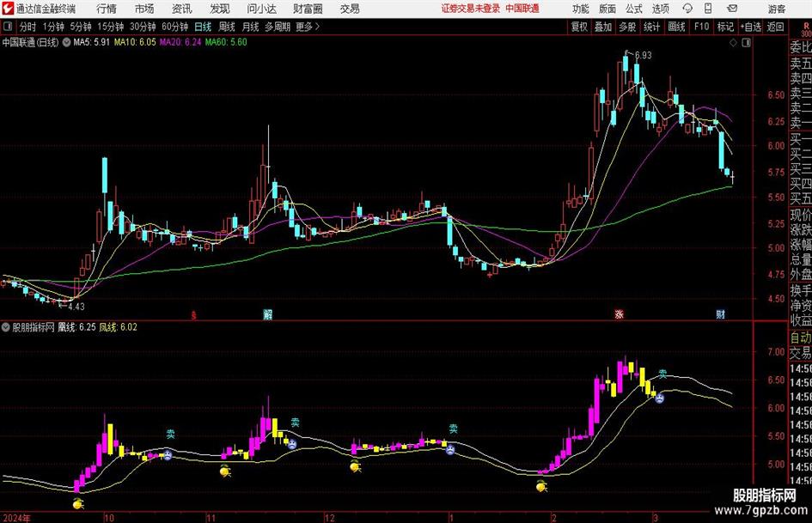Switch to the 30分钟 period tab
The image size is (812, 523).
(143, 27)
